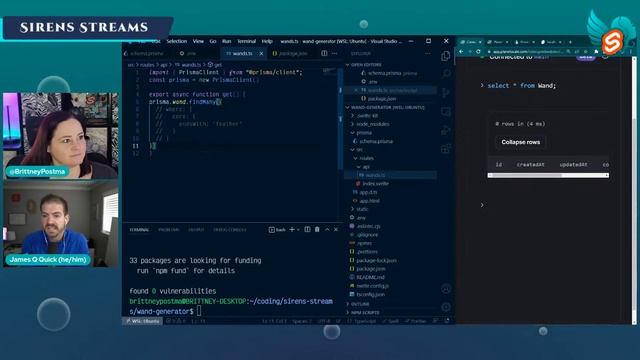Open the Accounts icon in activity bar
The height and width of the screenshot is (360, 640).
pyautogui.click(x=446, y=289)
